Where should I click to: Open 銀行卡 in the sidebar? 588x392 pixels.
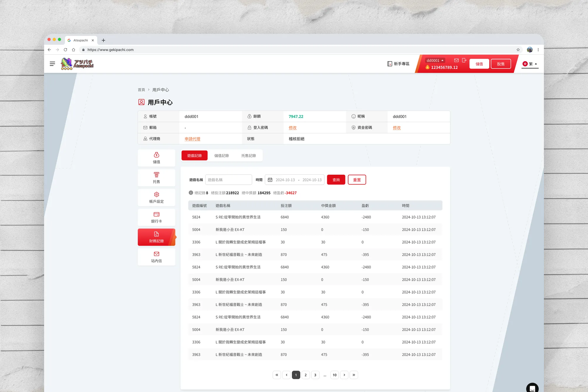tap(156, 217)
